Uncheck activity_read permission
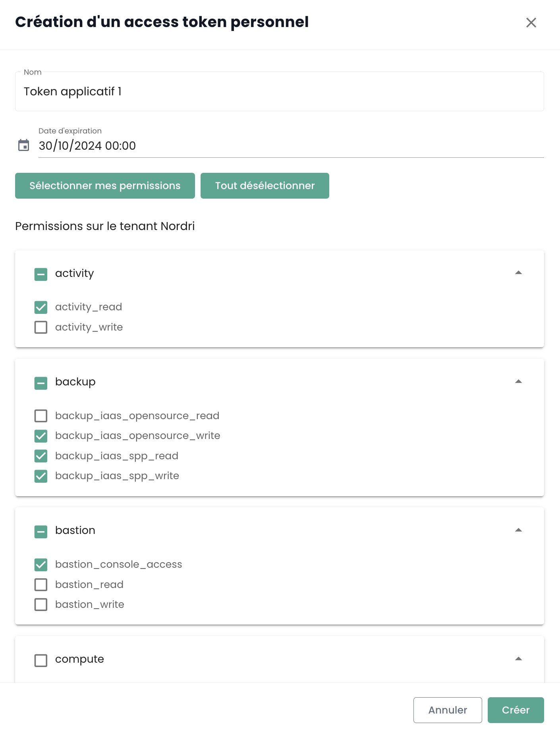Screen dimensions: 560x731 [41, 307]
